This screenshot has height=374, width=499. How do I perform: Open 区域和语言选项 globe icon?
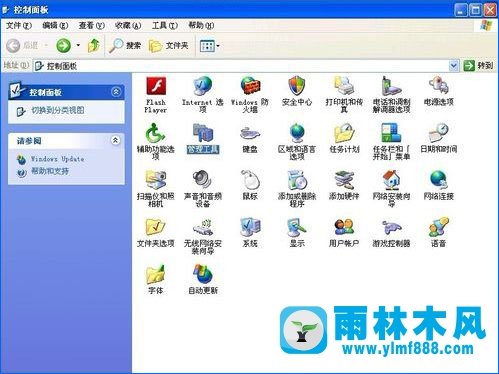[297, 142]
